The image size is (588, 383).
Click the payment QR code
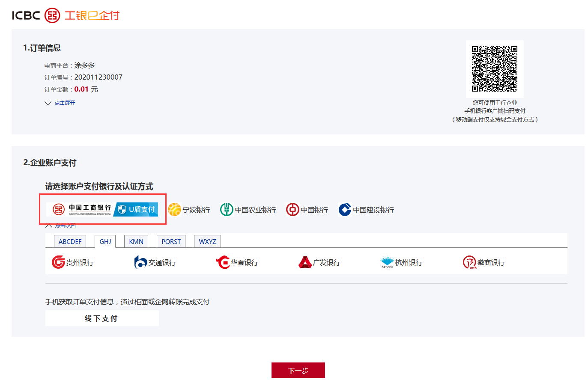pyautogui.click(x=495, y=69)
